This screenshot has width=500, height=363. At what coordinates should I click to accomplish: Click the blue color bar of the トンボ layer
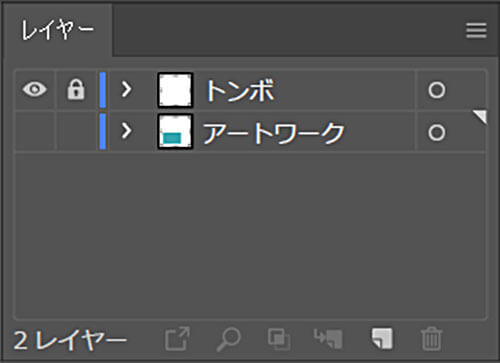[x=103, y=90]
